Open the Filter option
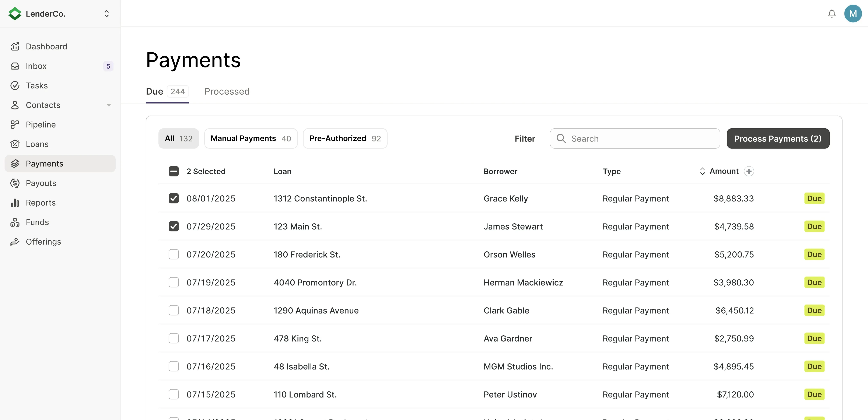The width and height of the screenshot is (868, 420). pos(525,139)
